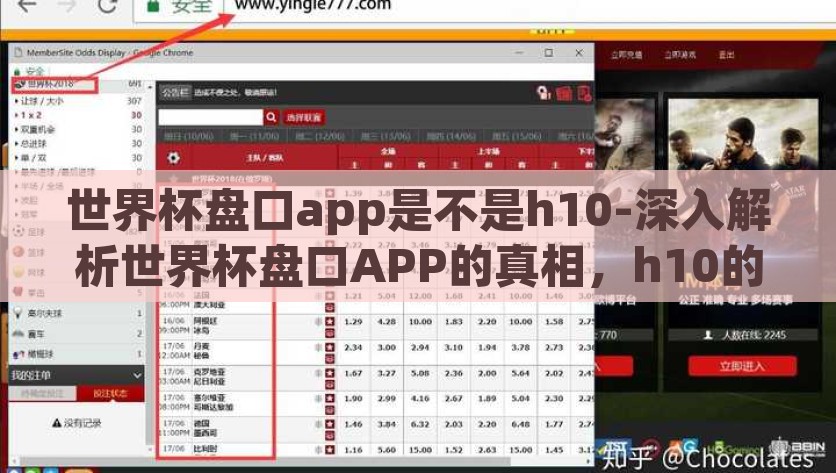Toggle the favorite star for 克罗地亚 vs 尼日利亚
Image resolution: width=836 pixels, height=473 pixels.
coord(330,373)
